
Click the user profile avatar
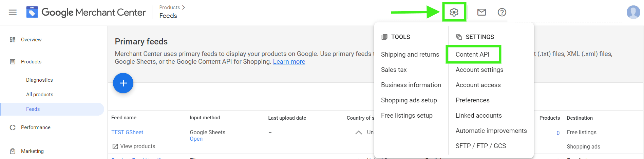[x=633, y=12]
